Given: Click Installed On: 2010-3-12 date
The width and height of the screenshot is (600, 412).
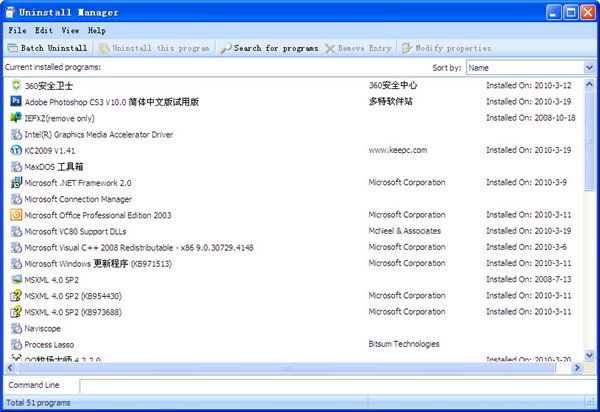Looking at the screenshot, I should point(529,85).
